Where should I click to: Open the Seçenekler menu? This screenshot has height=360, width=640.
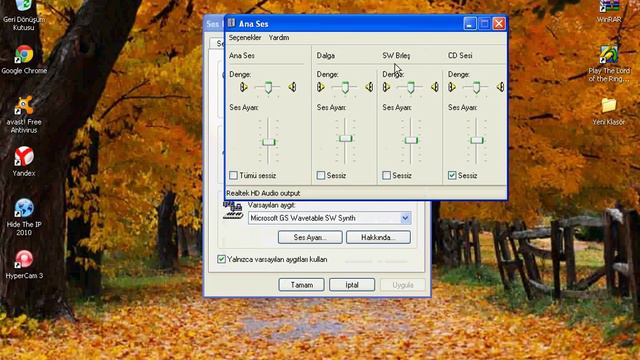[x=245, y=38]
